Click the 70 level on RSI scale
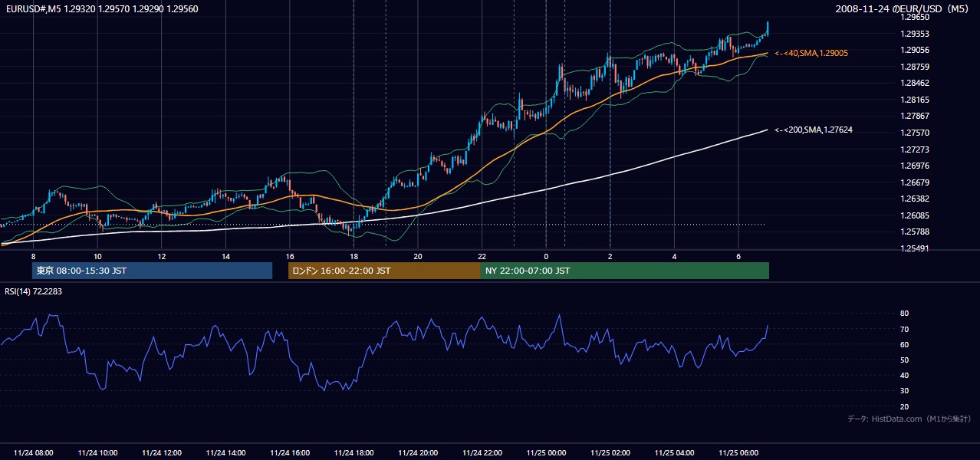Screen dimensions: 980x460 [x=905, y=329]
